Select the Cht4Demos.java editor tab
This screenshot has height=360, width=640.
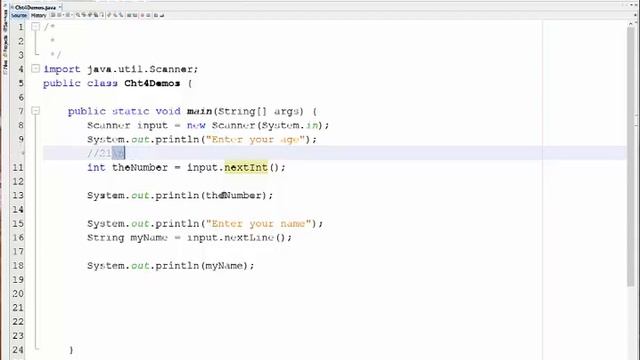tap(35, 7)
